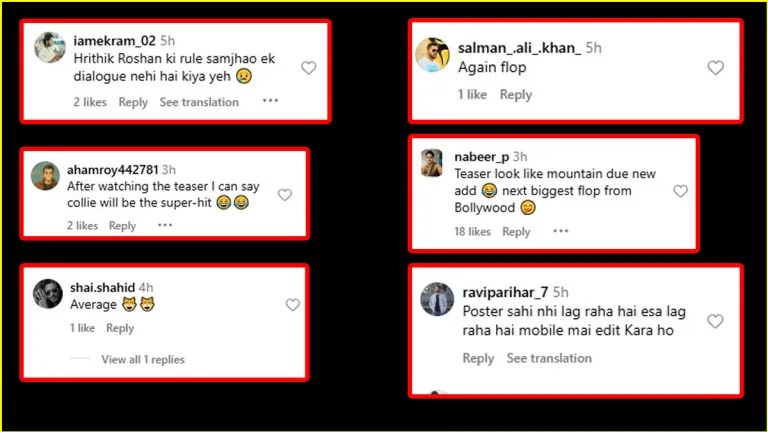Tap heart on shai.shahid's Average comment
The width and height of the screenshot is (768, 432).
pyautogui.click(x=293, y=305)
